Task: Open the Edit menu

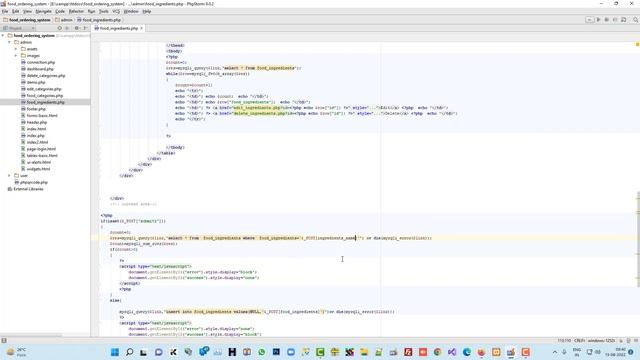Action: 16,11
